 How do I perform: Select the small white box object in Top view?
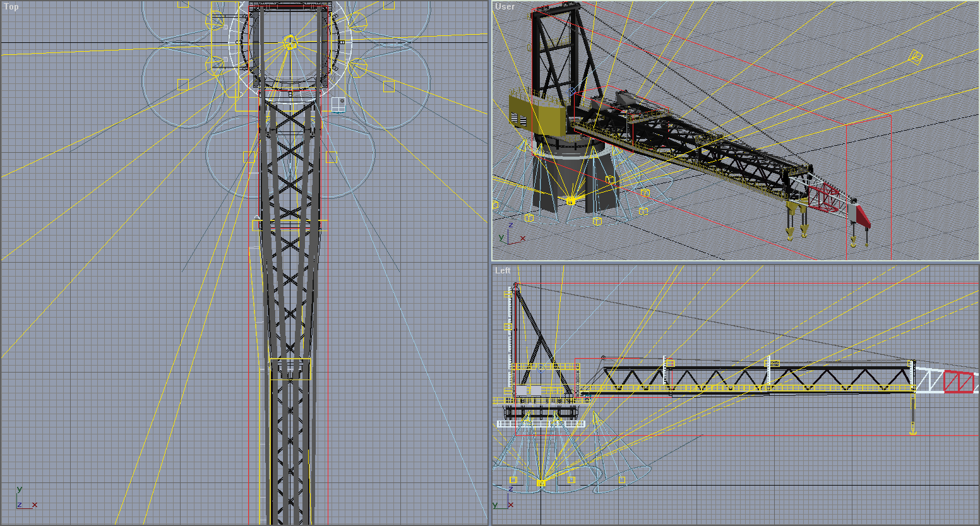pos(338,105)
